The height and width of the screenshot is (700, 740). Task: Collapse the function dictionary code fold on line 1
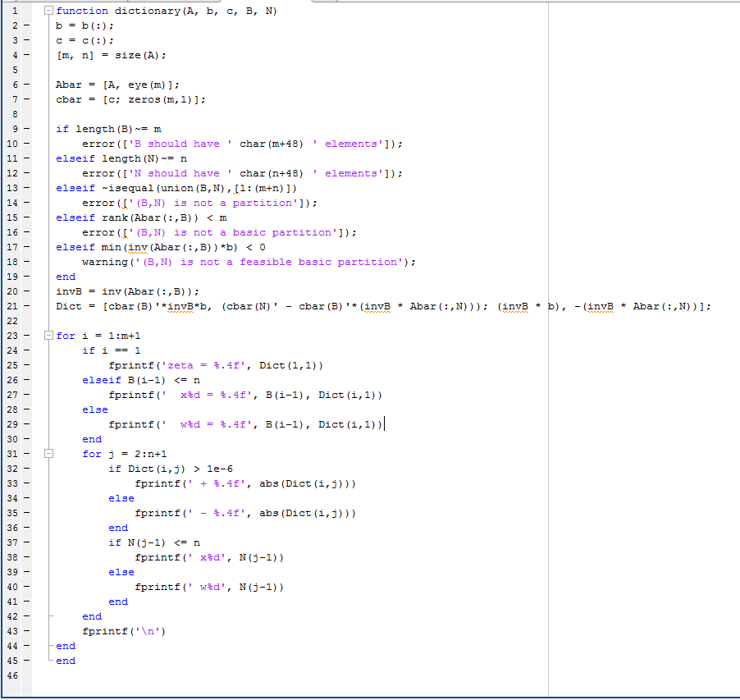(x=48, y=11)
